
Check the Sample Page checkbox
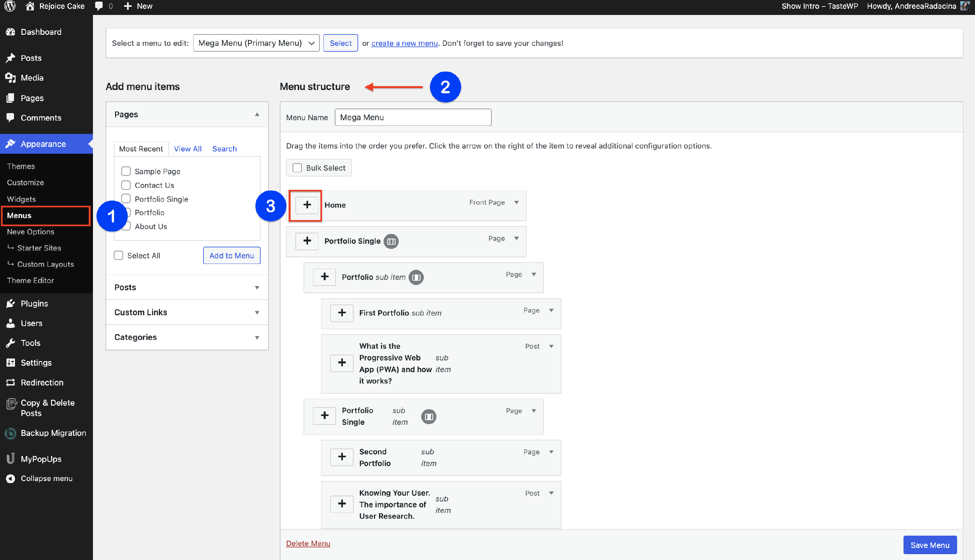click(x=126, y=171)
